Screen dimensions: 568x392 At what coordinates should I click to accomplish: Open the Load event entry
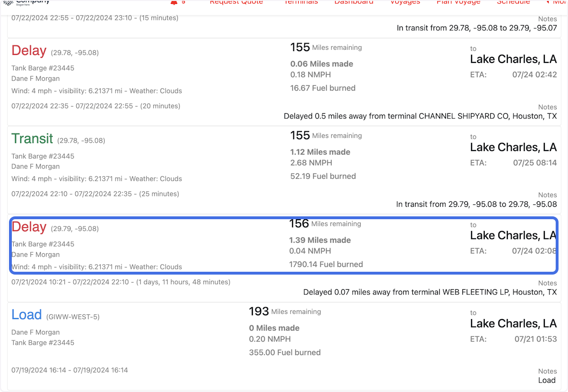(27, 314)
